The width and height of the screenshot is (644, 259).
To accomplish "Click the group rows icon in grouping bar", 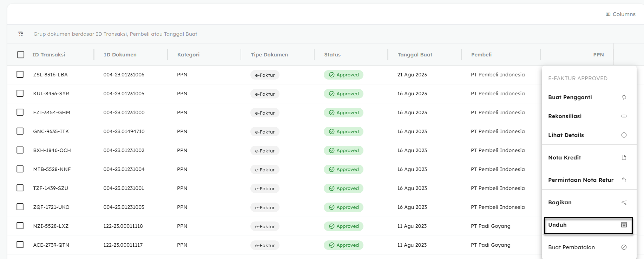I will [21, 34].
